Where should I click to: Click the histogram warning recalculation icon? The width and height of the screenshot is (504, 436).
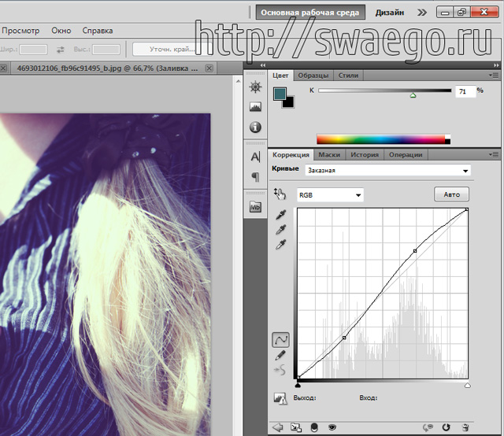(280, 398)
